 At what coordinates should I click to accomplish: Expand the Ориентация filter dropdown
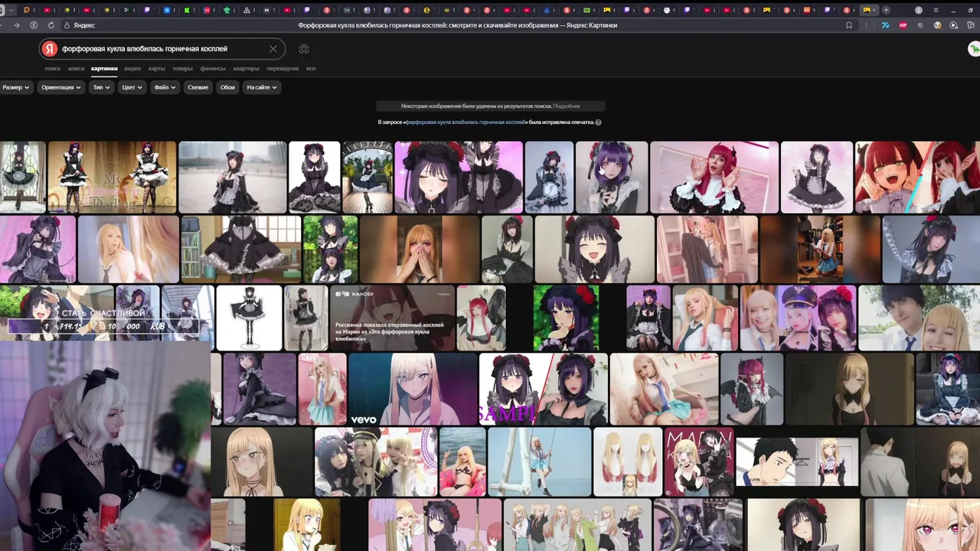61,87
